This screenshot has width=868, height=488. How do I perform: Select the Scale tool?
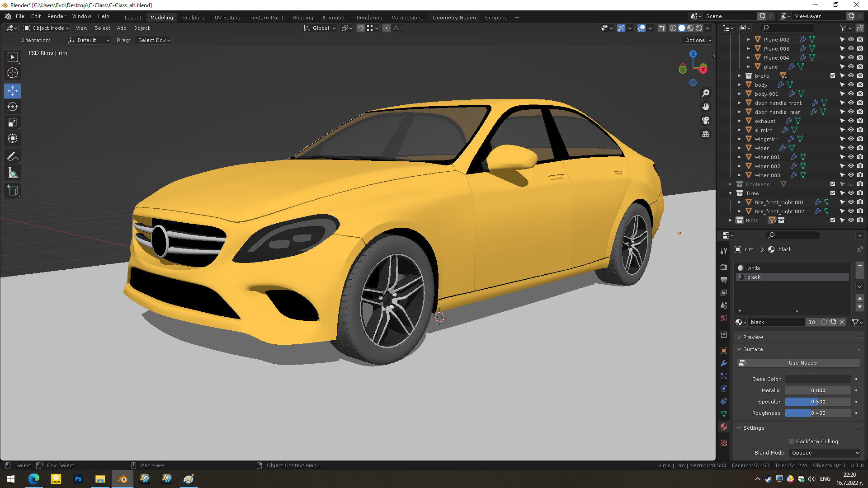[13, 123]
